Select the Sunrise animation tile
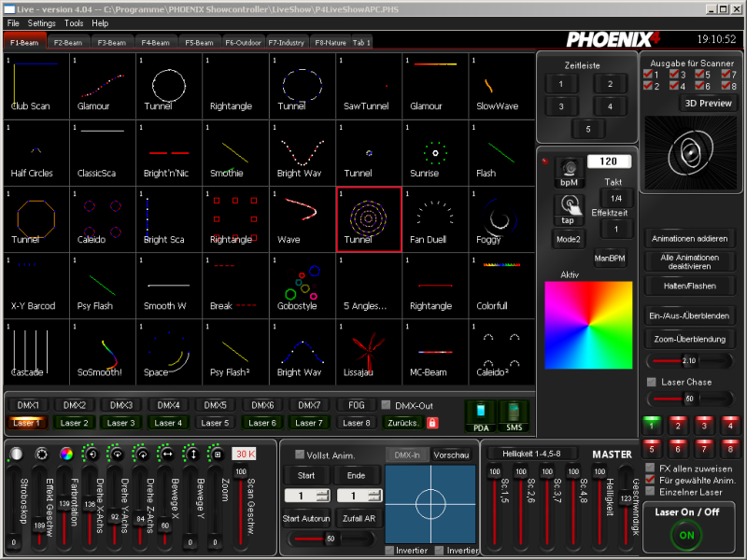747x560 pixels. point(435,153)
